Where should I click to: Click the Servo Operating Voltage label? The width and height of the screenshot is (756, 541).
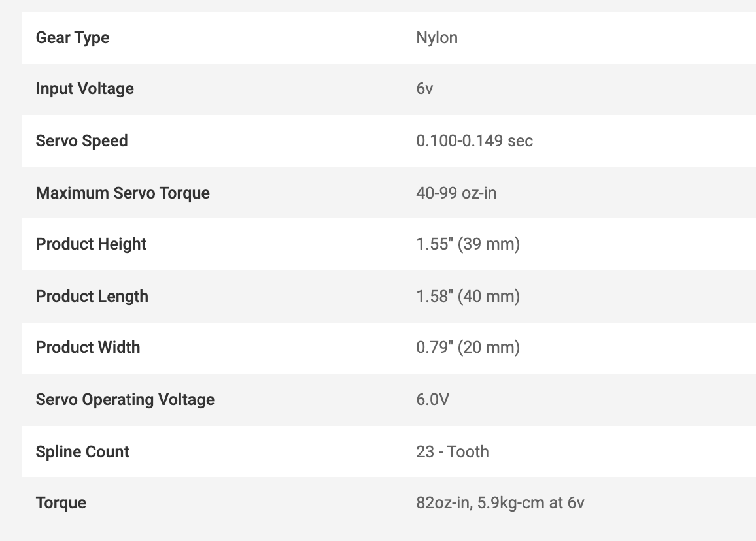click(x=125, y=400)
